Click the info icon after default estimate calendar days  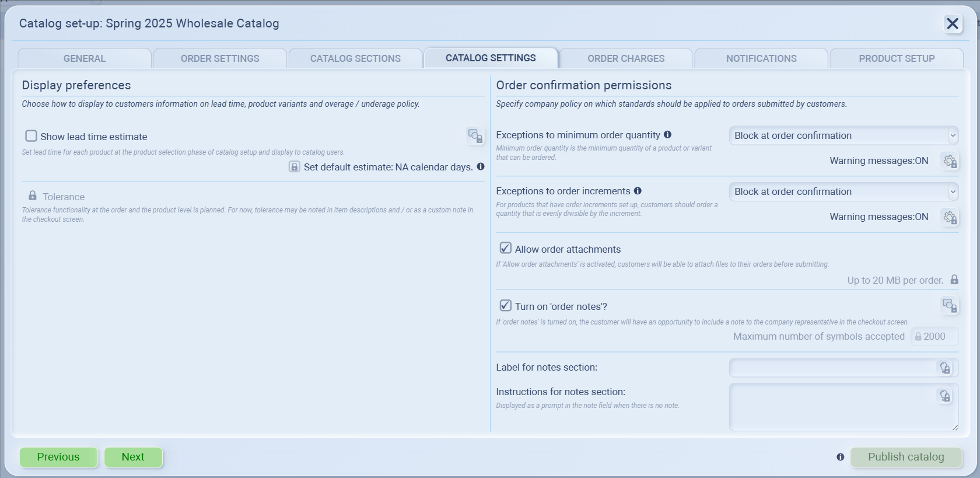[481, 166]
